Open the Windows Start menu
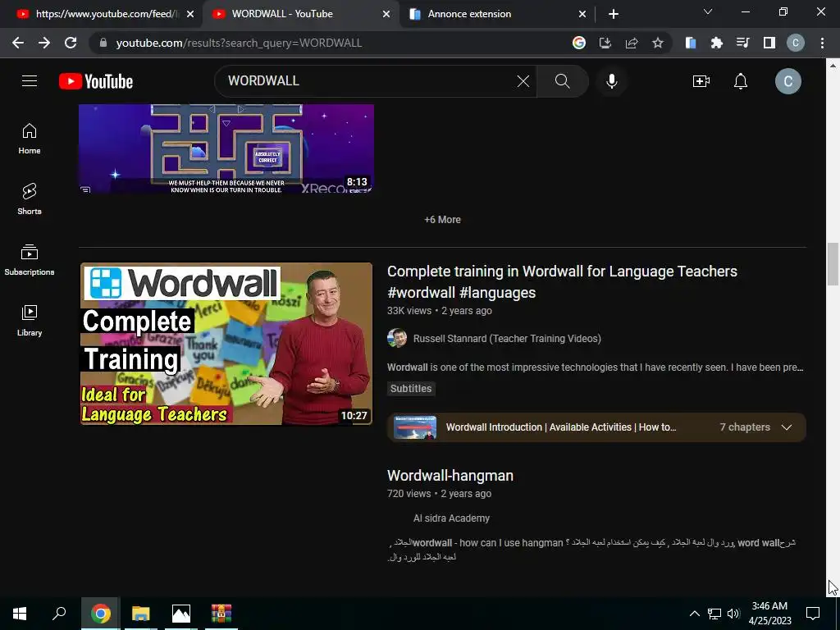This screenshot has width=840, height=630. point(20,614)
